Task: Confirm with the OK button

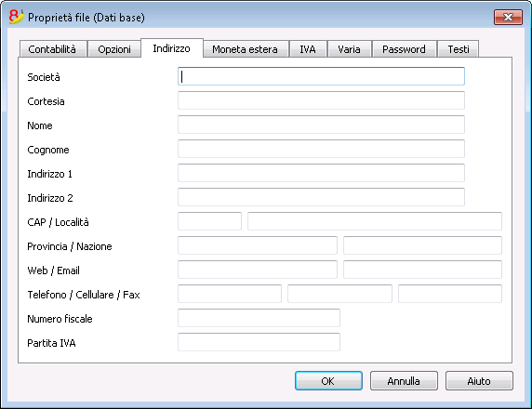Action: click(x=328, y=381)
